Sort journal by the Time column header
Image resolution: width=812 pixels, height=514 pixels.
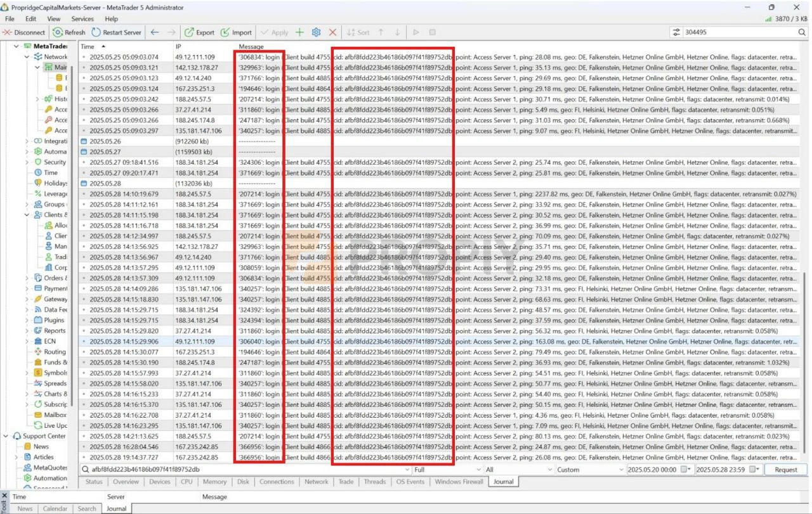point(125,46)
